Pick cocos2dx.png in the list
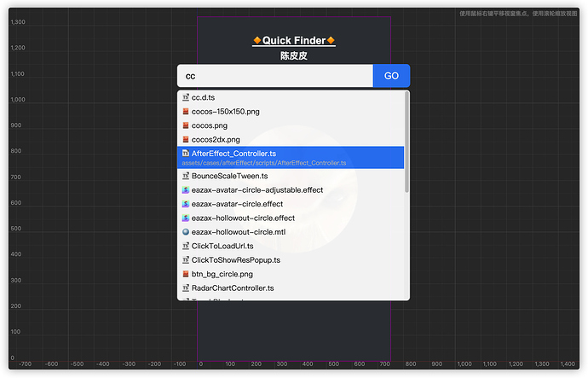Screen dimensions: 588x378 (x=291, y=140)
